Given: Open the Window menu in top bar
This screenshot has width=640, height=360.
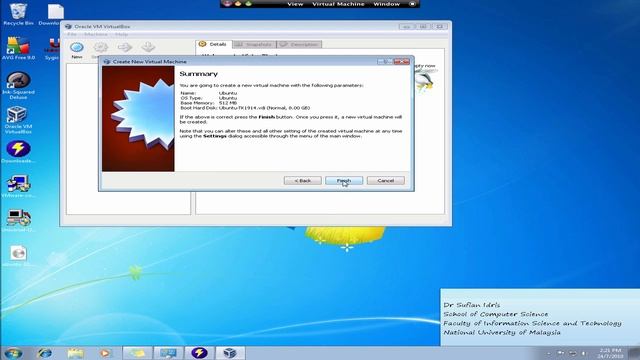Looking at the screenshot, I should 386,4.
